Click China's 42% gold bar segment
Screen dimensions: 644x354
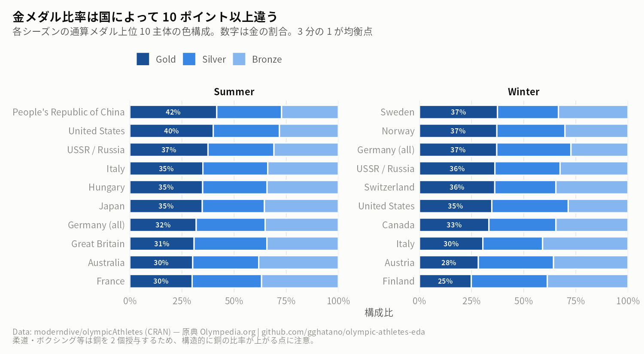pos(173,112)
